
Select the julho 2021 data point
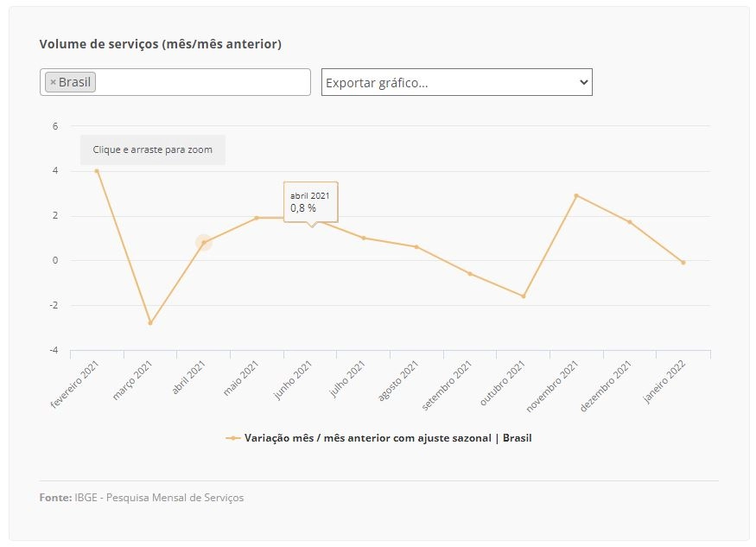(x=364, y=238)
